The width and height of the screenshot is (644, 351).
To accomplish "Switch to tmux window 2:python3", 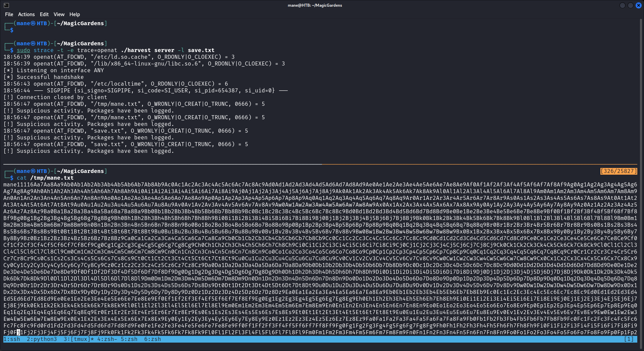I will point(42,339).
